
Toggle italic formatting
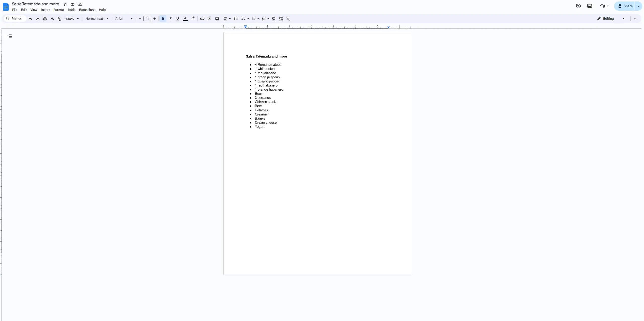click(x=170, y=19)
